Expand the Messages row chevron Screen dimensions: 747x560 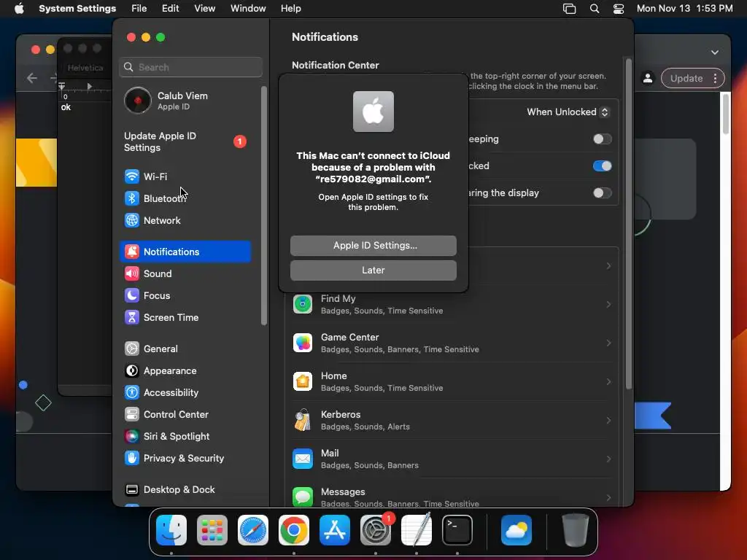pyautogui.click(x=608, y=497)
